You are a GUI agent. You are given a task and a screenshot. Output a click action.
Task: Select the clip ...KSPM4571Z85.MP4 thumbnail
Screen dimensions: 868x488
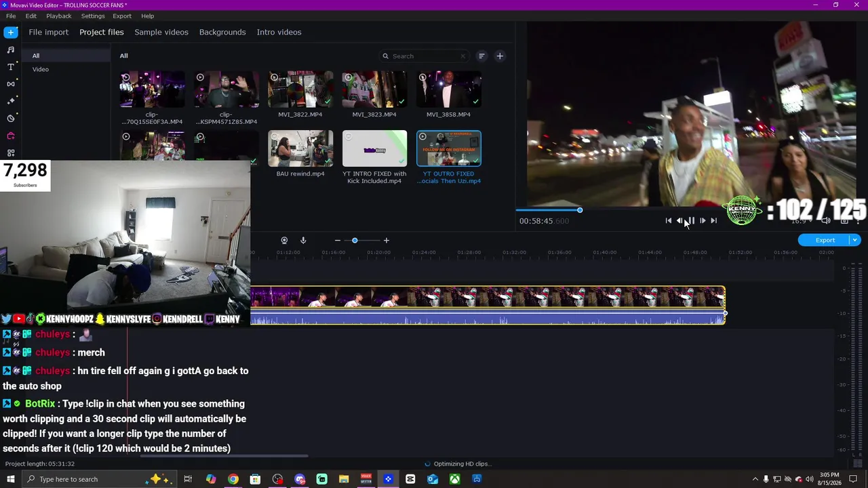226,89
